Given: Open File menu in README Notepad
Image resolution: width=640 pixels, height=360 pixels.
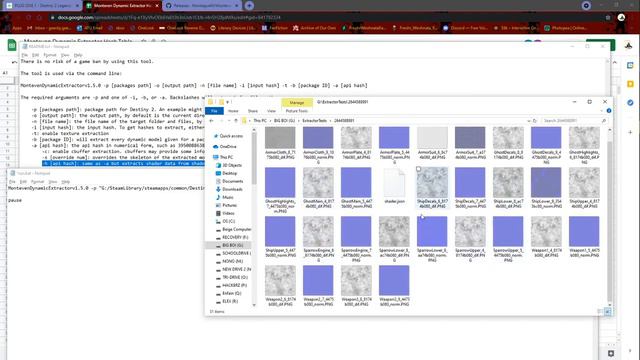Looking at the screenshot, I should (24, 55).
